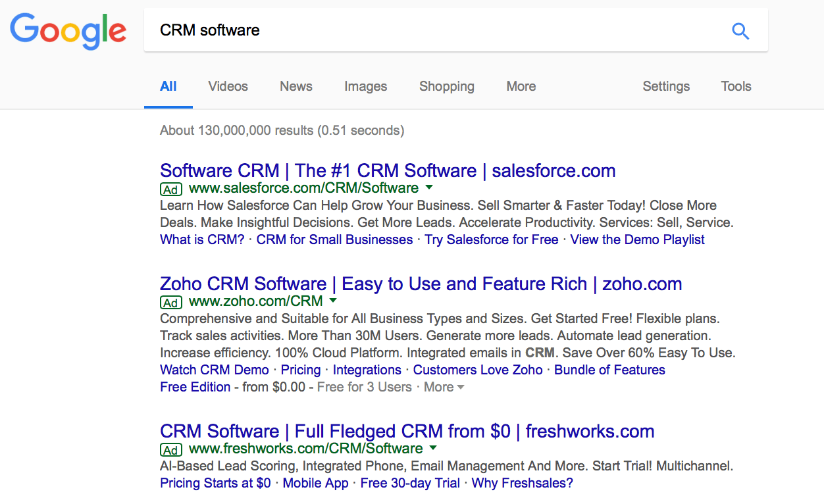The width and height of the screenshot is (824, 504).
Task: Click the www.zoho.com/CRM URL text
Action: [x=255, y=301]
